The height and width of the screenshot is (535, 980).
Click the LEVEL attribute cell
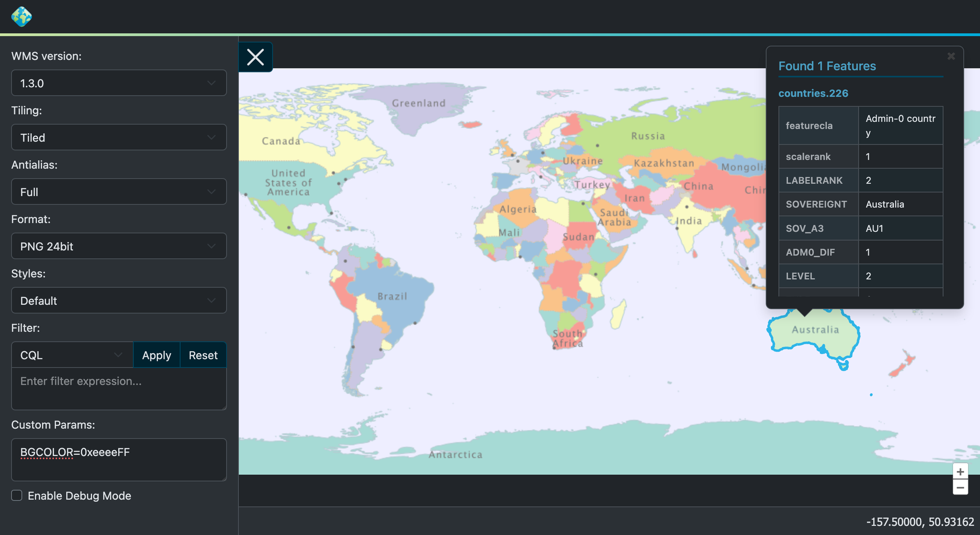819,276
